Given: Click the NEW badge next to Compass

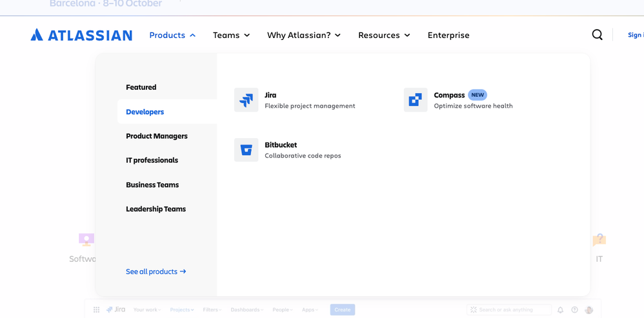Looking at the screenshot, I should [x=478, y=95].
